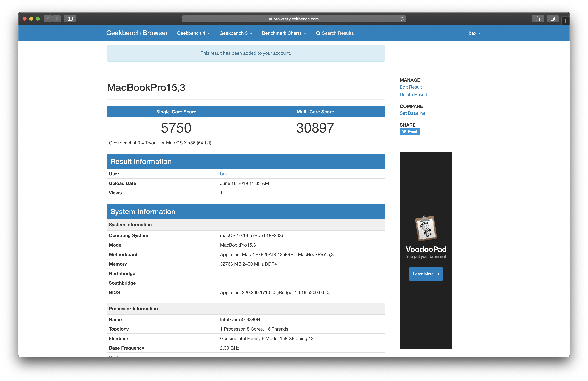Click Learn More in VoodooPad ad

426,274
